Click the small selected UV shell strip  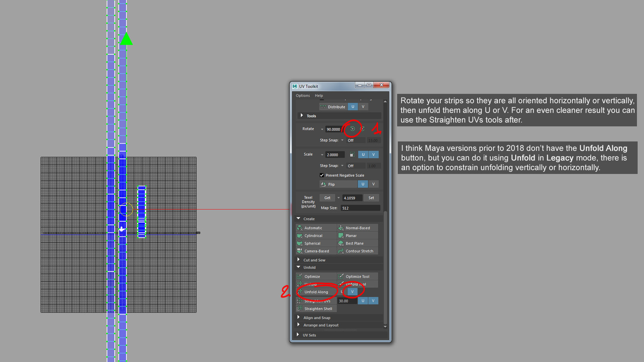[x=142, y=212]
